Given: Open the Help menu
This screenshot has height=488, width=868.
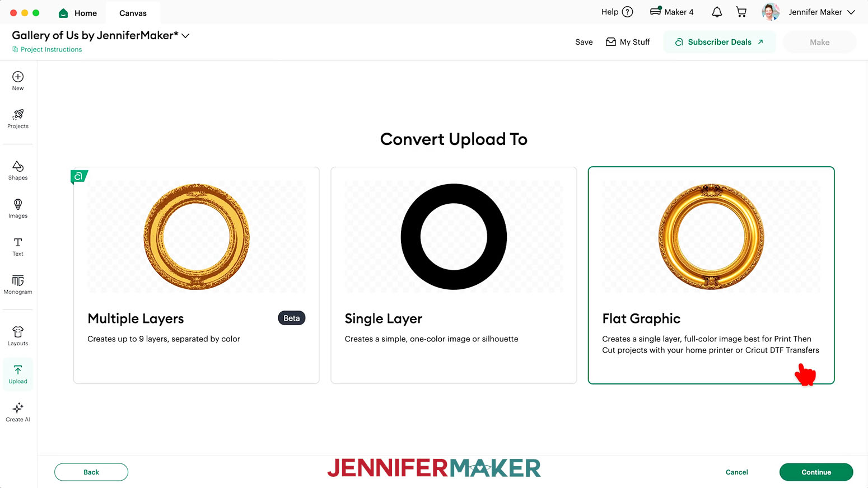Looking at the screenshot, I should click(x=617, y=12).
